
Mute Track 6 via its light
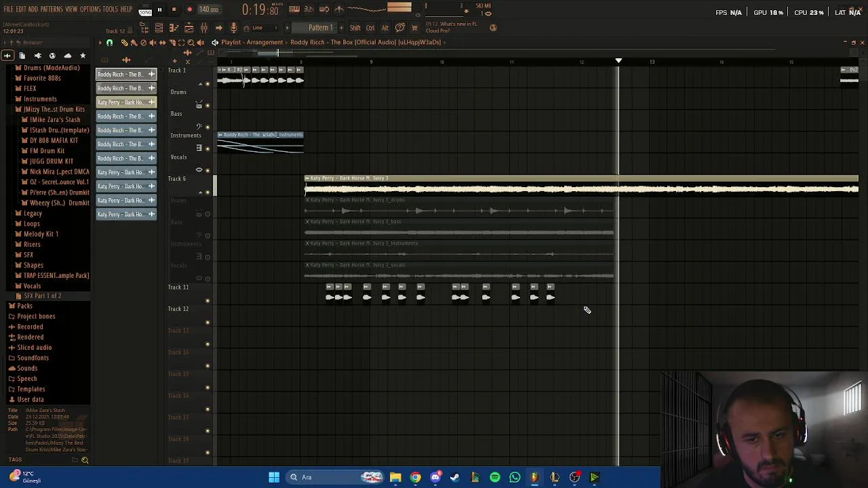click(x=208, y=192)
